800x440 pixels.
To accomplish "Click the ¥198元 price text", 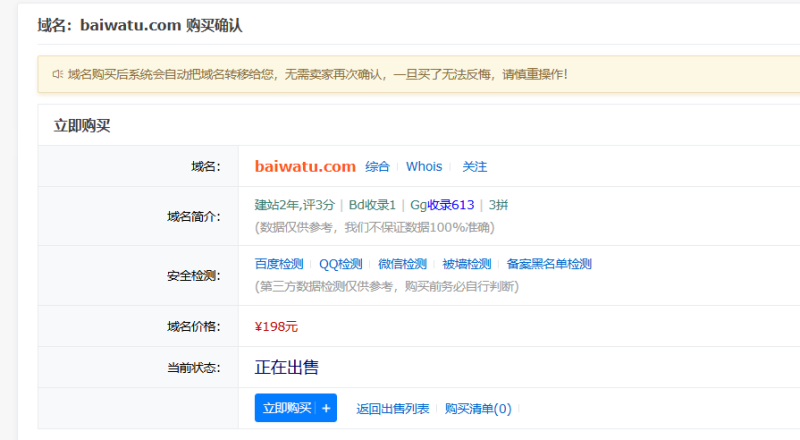I will (276, 326).
